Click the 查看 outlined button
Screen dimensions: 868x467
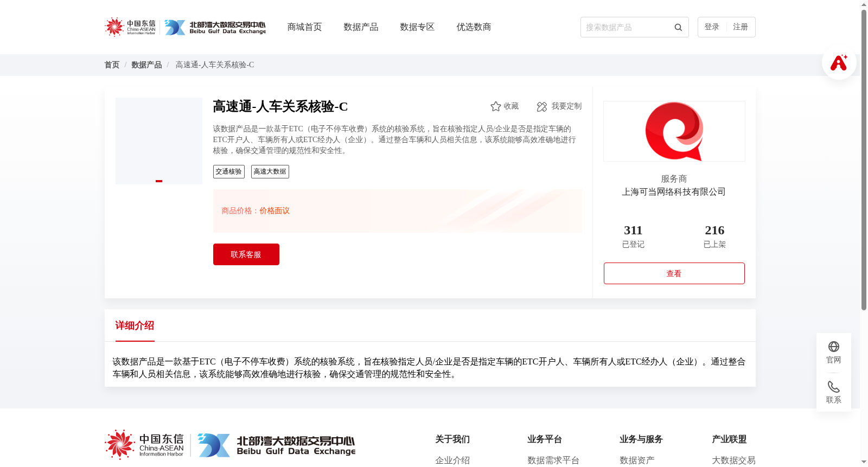coord(674,273)
